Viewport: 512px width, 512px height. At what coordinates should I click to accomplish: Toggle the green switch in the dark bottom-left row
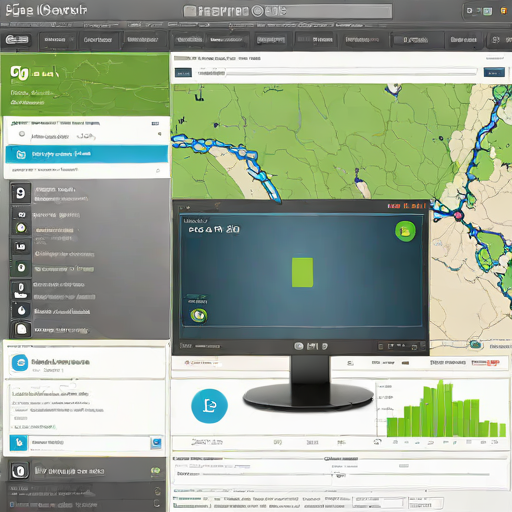pos(155,470)
